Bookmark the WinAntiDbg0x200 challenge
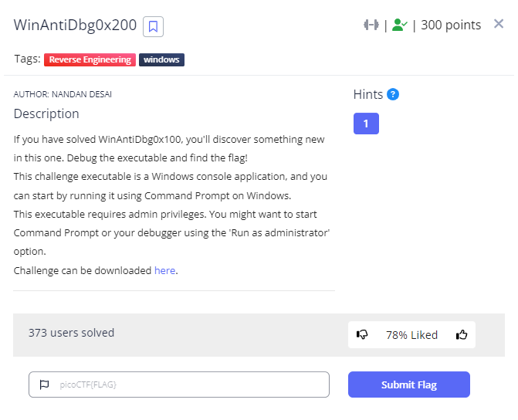 click(153, 26)
